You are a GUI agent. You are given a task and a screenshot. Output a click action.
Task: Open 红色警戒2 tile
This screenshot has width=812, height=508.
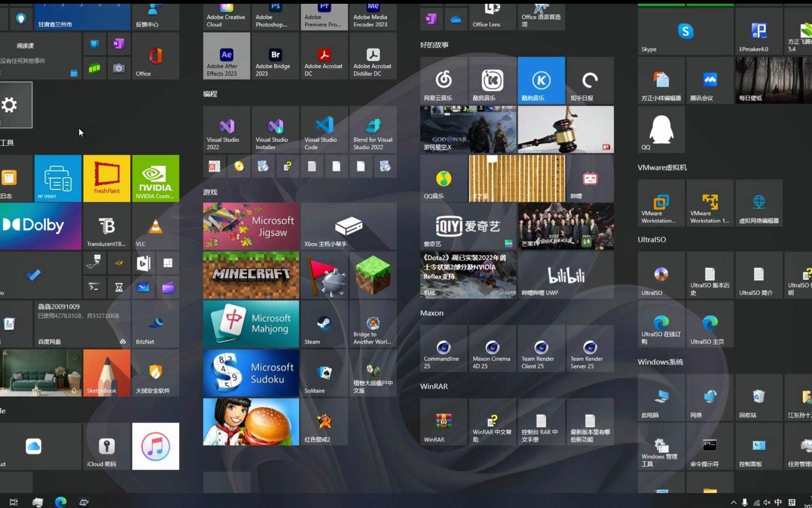324,422
